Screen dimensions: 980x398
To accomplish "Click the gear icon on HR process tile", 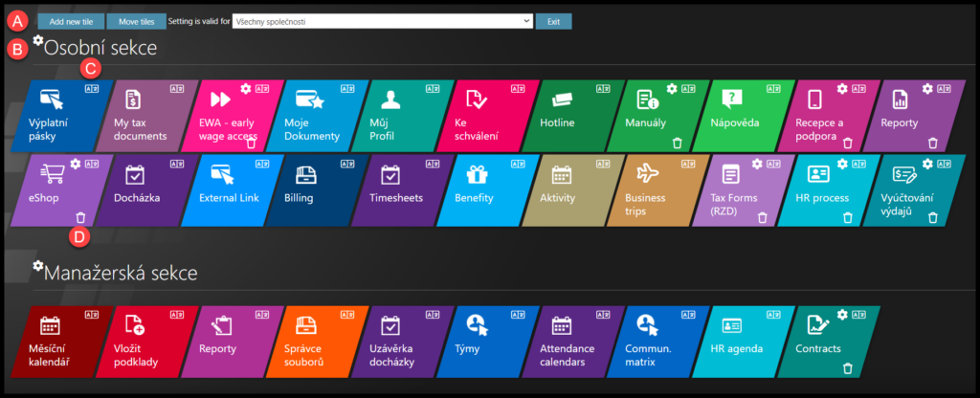I will (841, 164).
